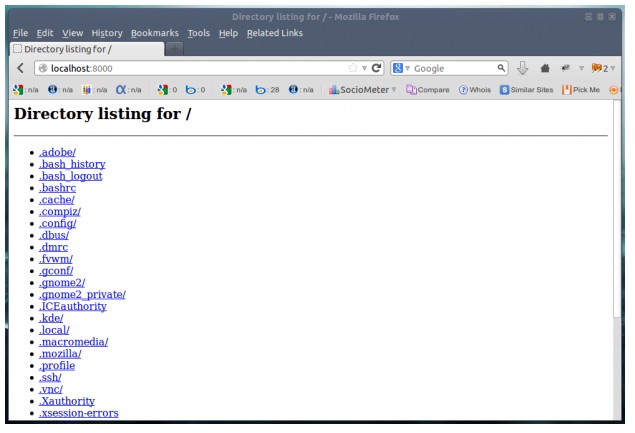Click the Alexa rank n/a indicator
Viewport: 635px width, 433px height.
[128, 90]
